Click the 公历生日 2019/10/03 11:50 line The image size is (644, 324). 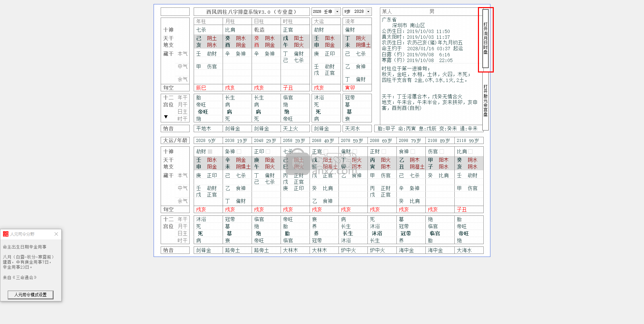click(x=416, y=31)
